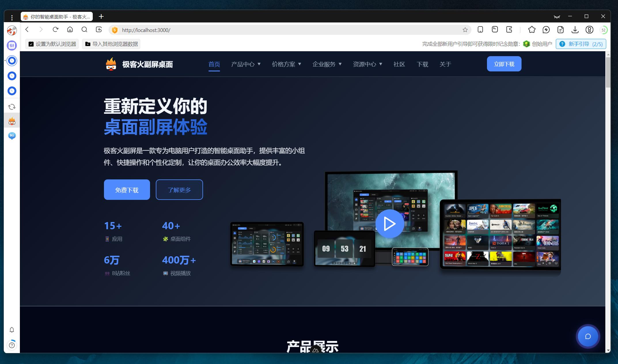Viewport: 618px width, 364px height.
Task: Open the keyhole password icon in the toolbar
Action: coord(589,30)
